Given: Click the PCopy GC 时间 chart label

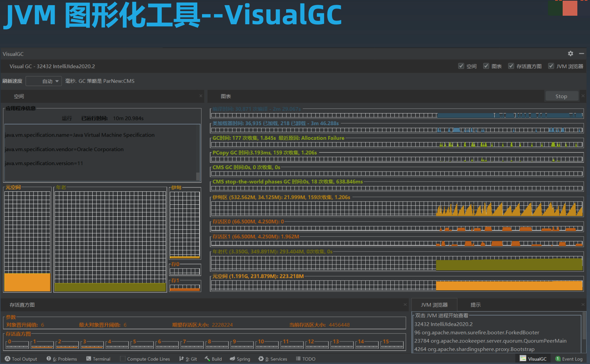Looking at the screenshot, I should click(265, 153).
